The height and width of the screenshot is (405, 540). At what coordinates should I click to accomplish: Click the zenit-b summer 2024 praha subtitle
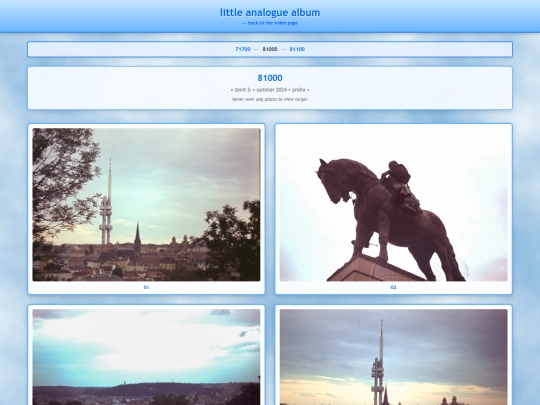pyautogui.click(x=270, y=90)
